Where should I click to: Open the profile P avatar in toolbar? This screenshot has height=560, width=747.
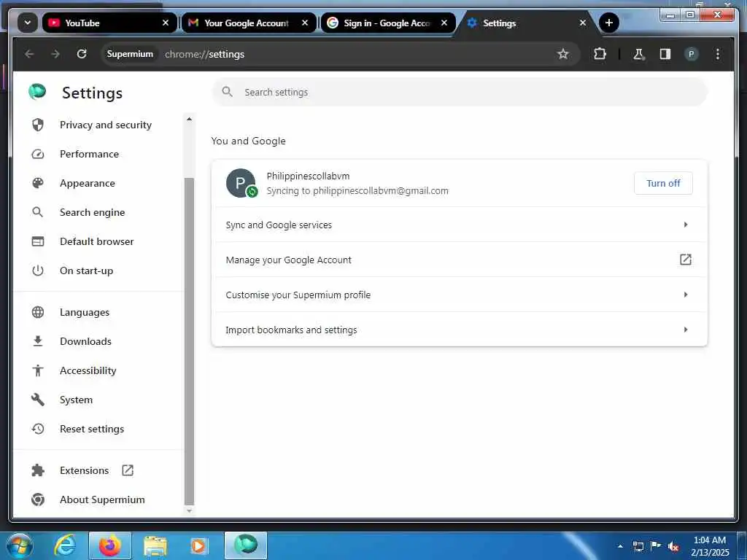pyautogui.click(x=692, y=54)
